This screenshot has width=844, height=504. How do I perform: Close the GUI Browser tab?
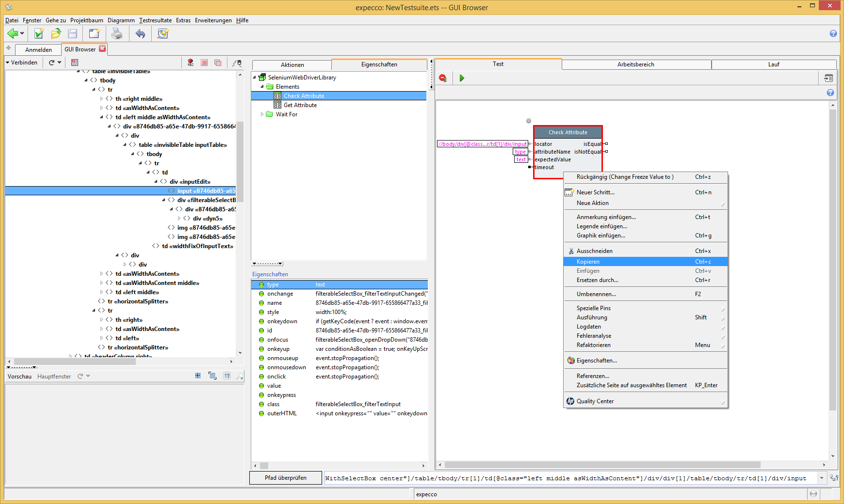tap(102, 49)
